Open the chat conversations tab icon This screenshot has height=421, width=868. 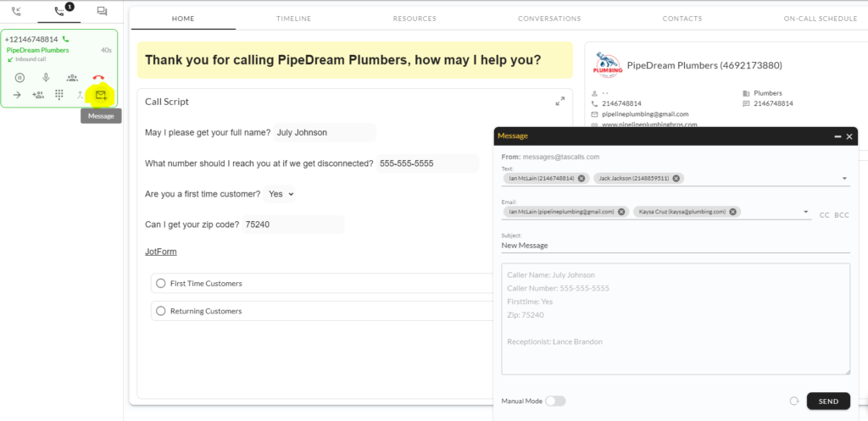coord(102,11)
